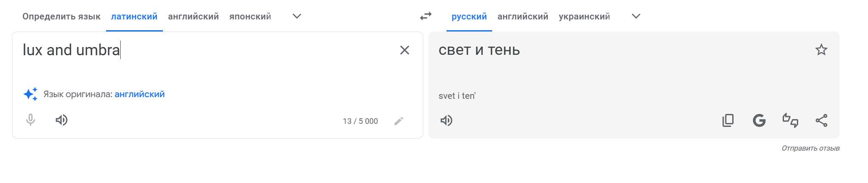Viewport: 868px width, 183px height.
Task: Share the translation
Action: point(821,120)
